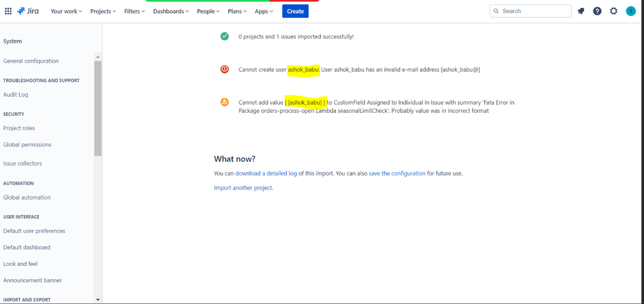This screenshot has height=304, width=644.
Task: Click the Jira logo
Action: pyautogui.click(x=28, y=11)
